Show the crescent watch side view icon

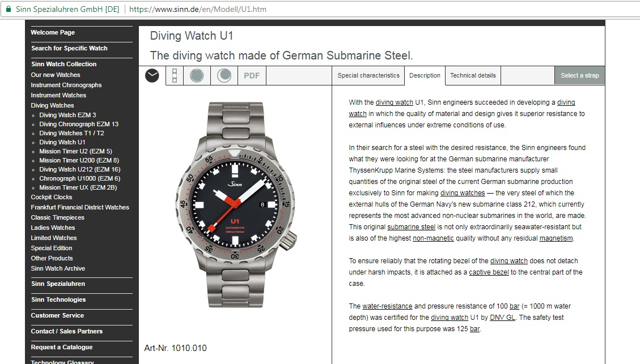[224, 76]
